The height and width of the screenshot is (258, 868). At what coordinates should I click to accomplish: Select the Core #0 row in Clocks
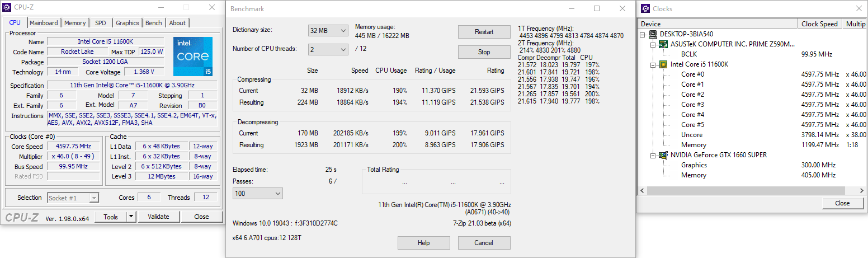[x=692, y=74]
